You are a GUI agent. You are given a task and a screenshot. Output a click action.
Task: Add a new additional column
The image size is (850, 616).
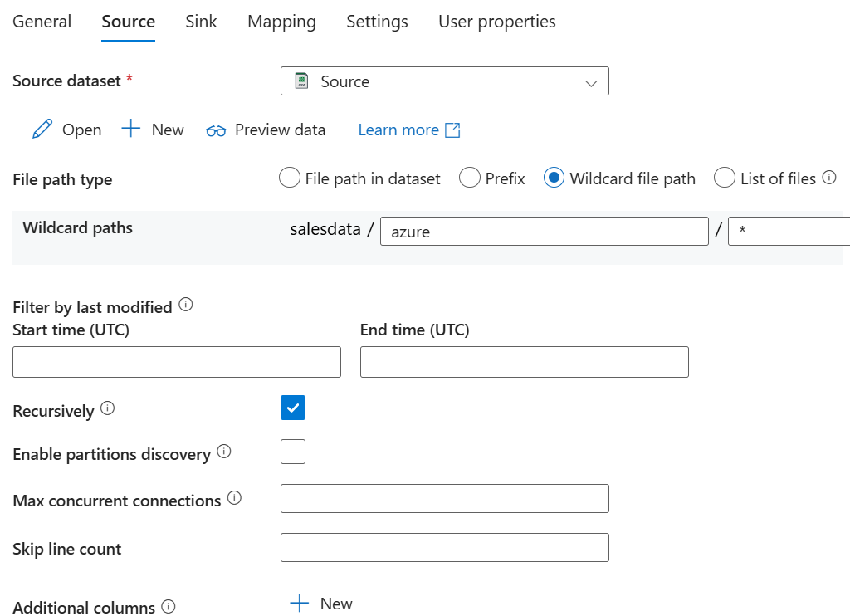(321, 604)
